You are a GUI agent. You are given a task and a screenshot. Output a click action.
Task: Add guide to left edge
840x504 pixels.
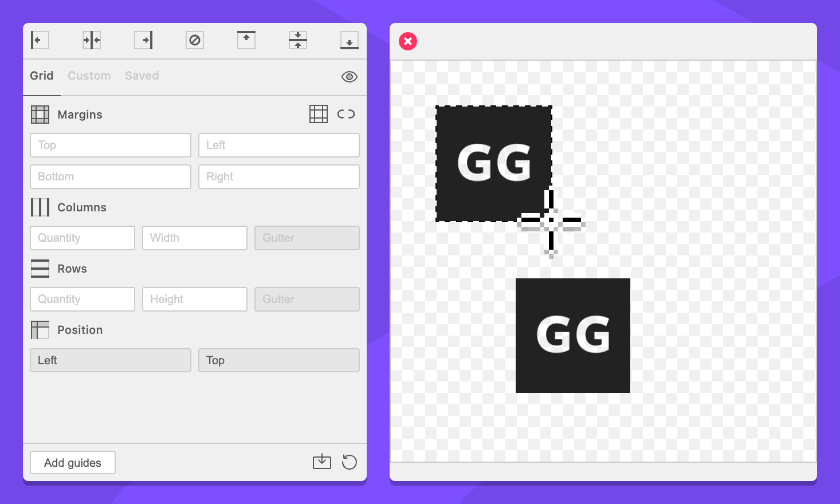click(x=40, y=40)
